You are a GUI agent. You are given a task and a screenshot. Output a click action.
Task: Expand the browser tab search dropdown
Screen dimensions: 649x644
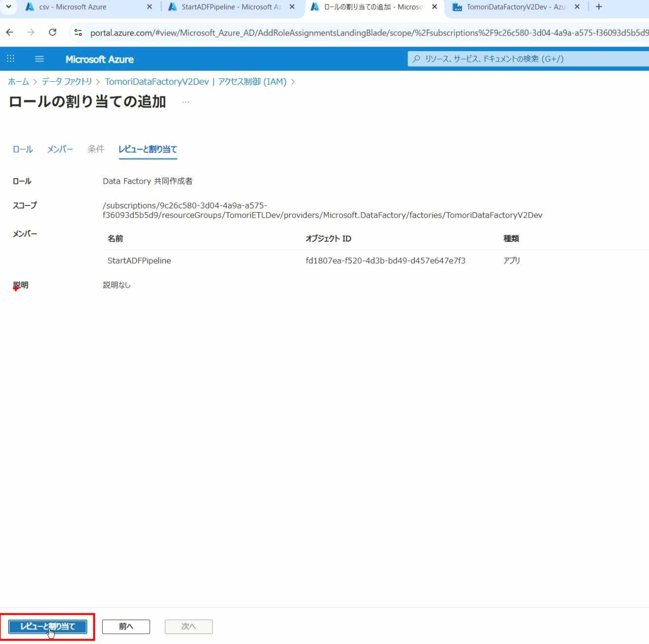[x=8, y=7]
